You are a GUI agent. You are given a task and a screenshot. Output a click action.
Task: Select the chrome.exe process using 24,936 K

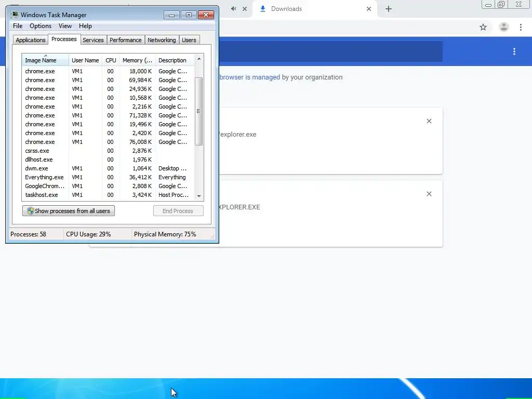pyautogui.click(x=108, y=89)
